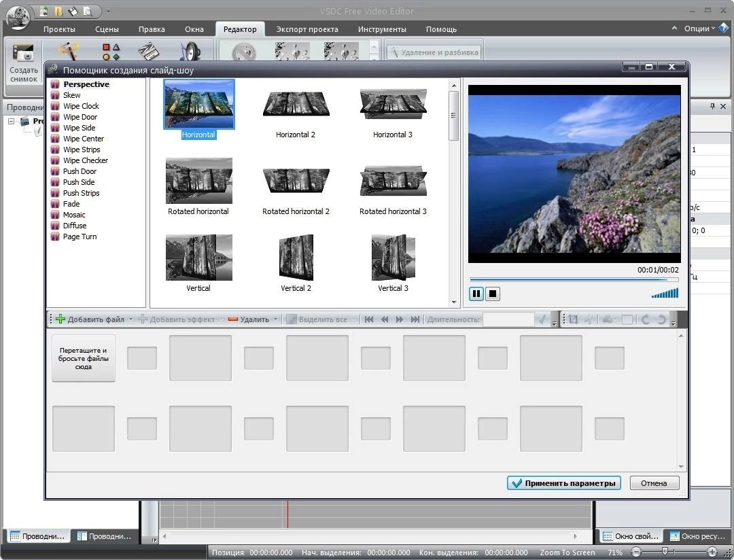Click the Fade transition icon

pos(55,204)
